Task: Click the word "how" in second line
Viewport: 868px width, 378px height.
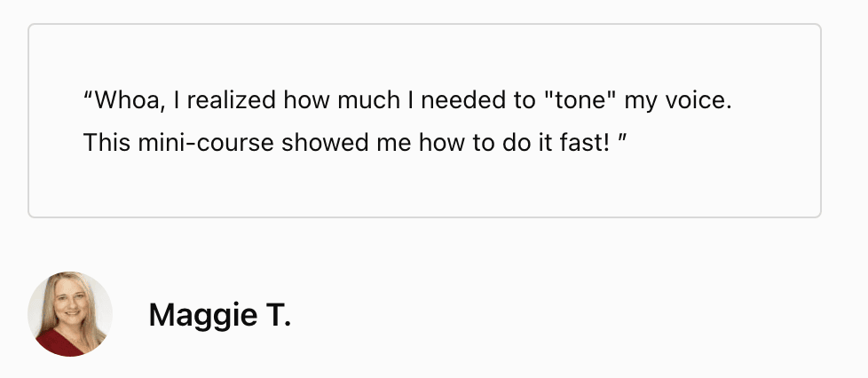Action: [x=439, y=142]
